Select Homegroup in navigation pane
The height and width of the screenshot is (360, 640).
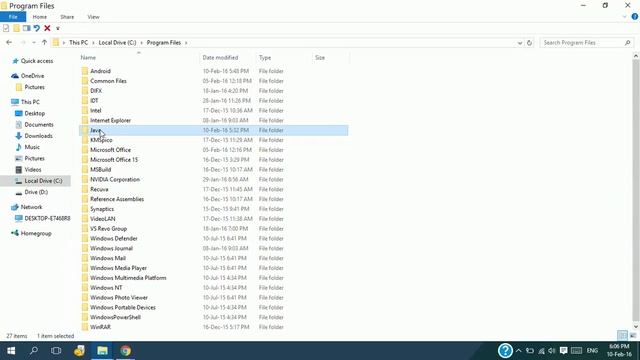click(x=36, y=233)
